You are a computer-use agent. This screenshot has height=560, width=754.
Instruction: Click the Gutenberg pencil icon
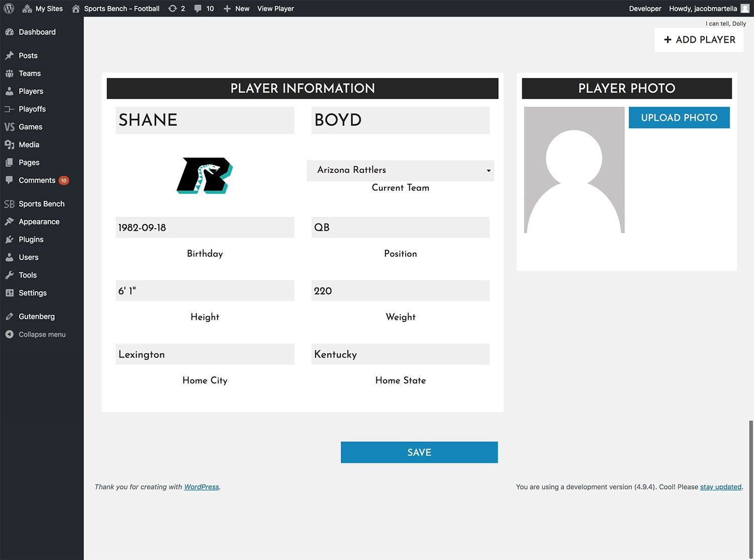click(10, 317)
